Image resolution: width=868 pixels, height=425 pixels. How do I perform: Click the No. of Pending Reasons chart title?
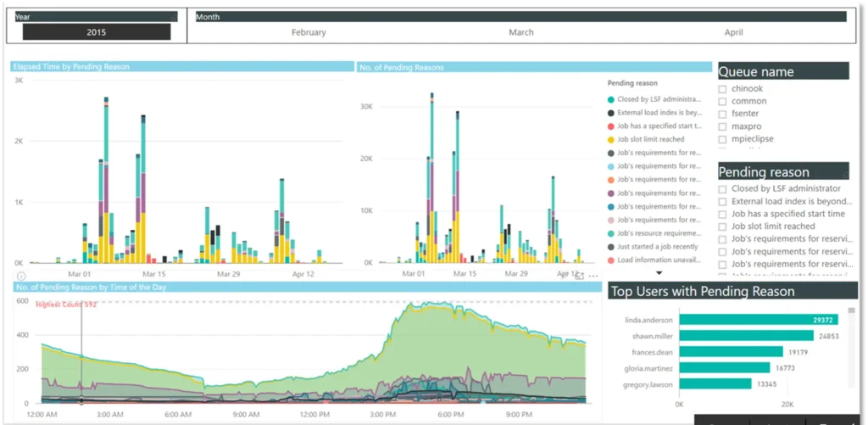point(401,68)
